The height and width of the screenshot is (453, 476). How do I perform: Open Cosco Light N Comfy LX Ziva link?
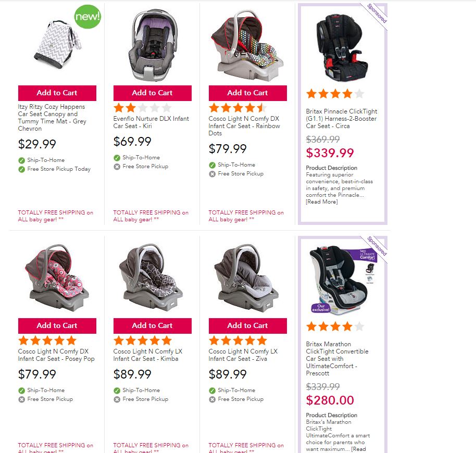click(x=243, y=355)
